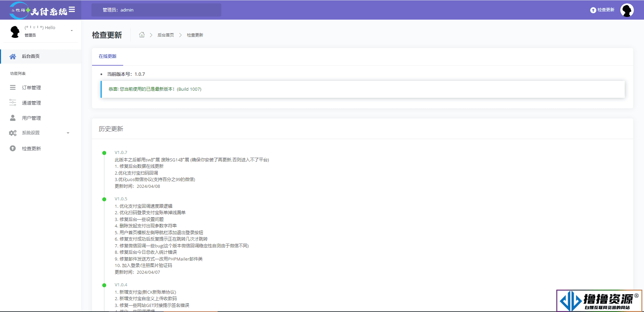This screenshot has width=644, height=312.
Task: Expand the 系统设置 submenu arrow
Action: click(x=68, y=133)
